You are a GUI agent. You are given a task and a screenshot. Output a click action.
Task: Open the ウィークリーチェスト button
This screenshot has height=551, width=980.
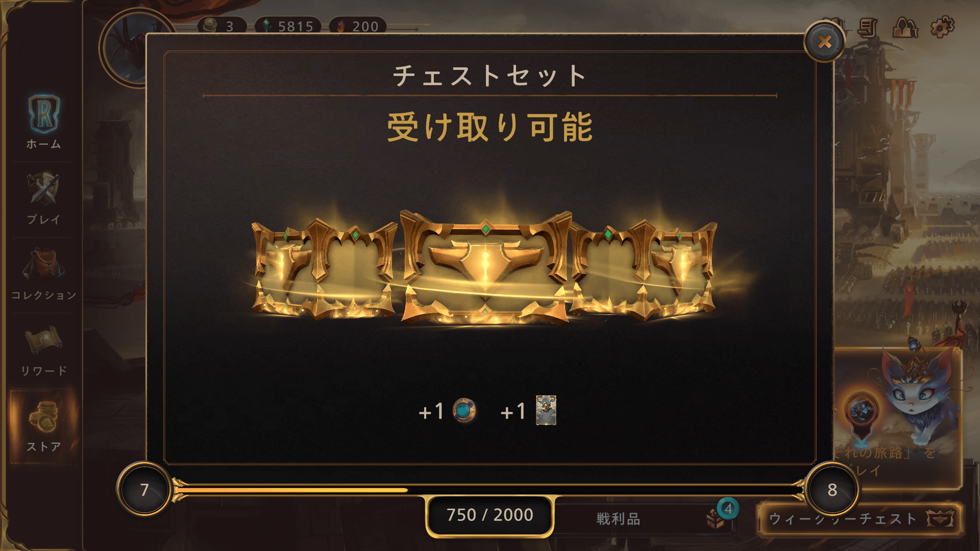coord(860,519)
